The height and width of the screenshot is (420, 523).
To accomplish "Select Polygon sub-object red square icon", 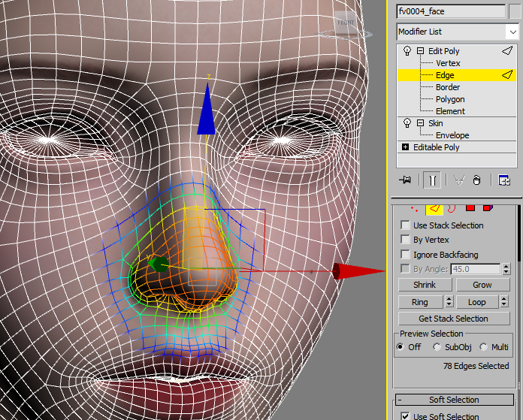I will (x=470, y=208).
